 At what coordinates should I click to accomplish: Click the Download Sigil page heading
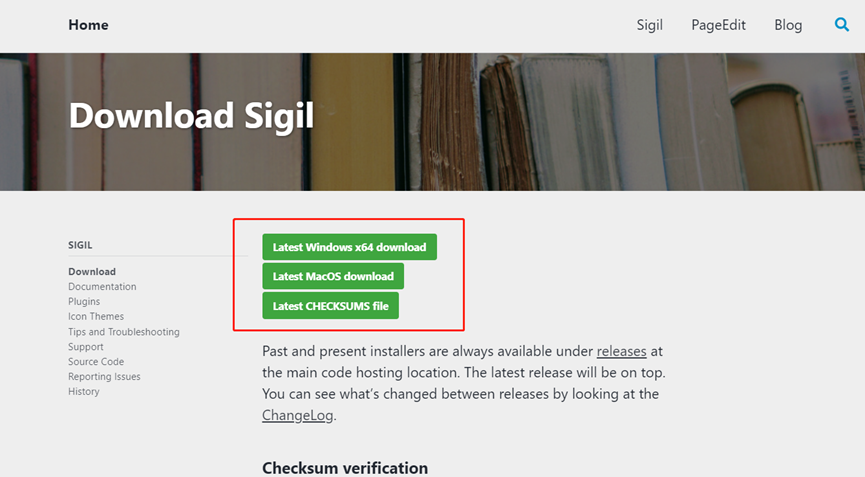click(x=191, y=116)
